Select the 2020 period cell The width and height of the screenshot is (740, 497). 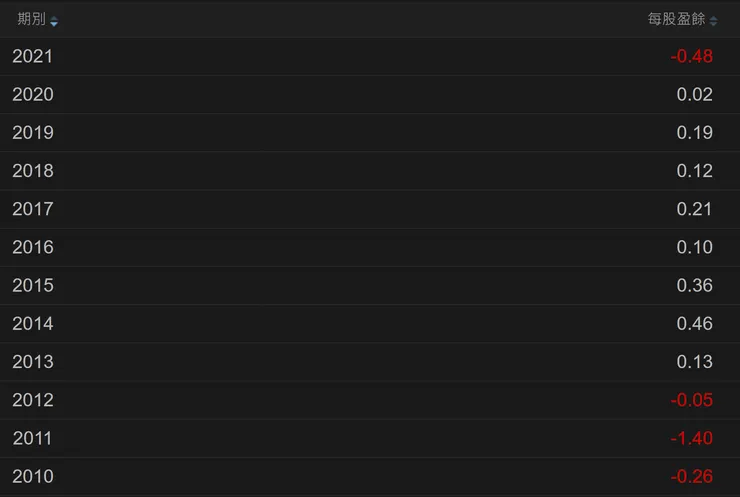32,95
